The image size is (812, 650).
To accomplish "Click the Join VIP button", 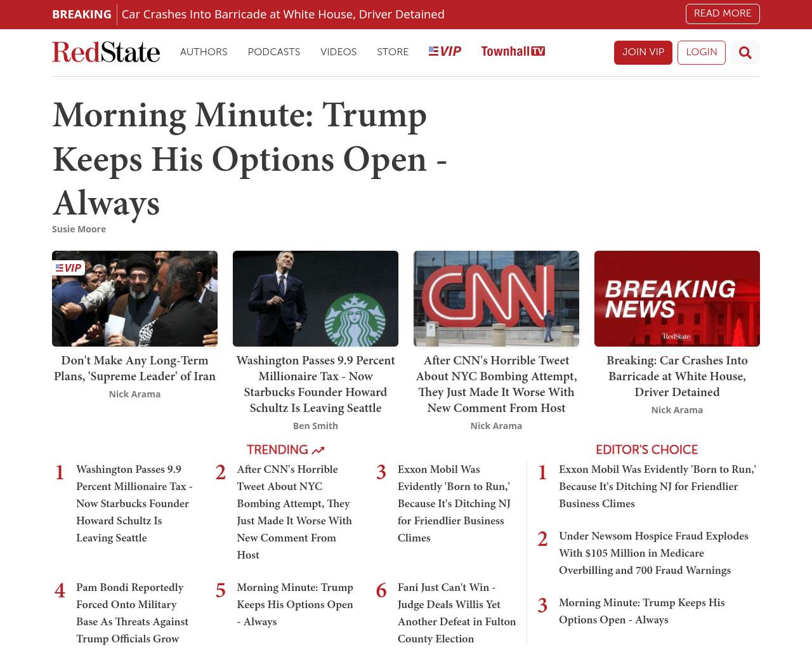I will [643, 53].
